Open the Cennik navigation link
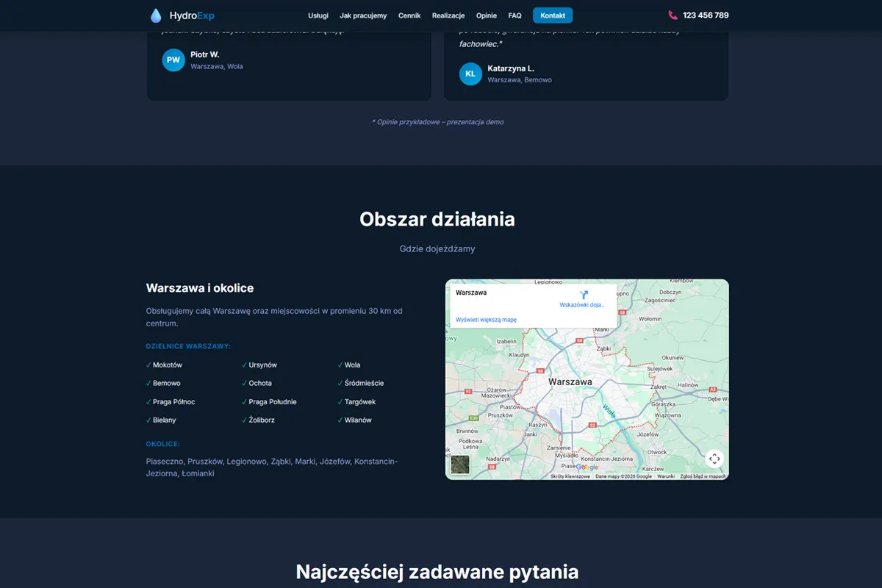This screenshot has height=588, width=882. 409,15
